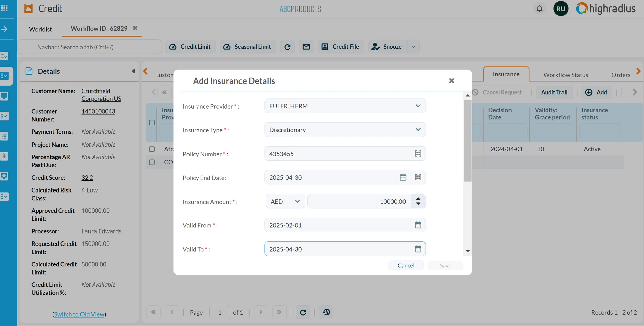Viewport: 644px width, 326px height.
Task: Open the AED currency dropdown
Action: click(285, 201)
